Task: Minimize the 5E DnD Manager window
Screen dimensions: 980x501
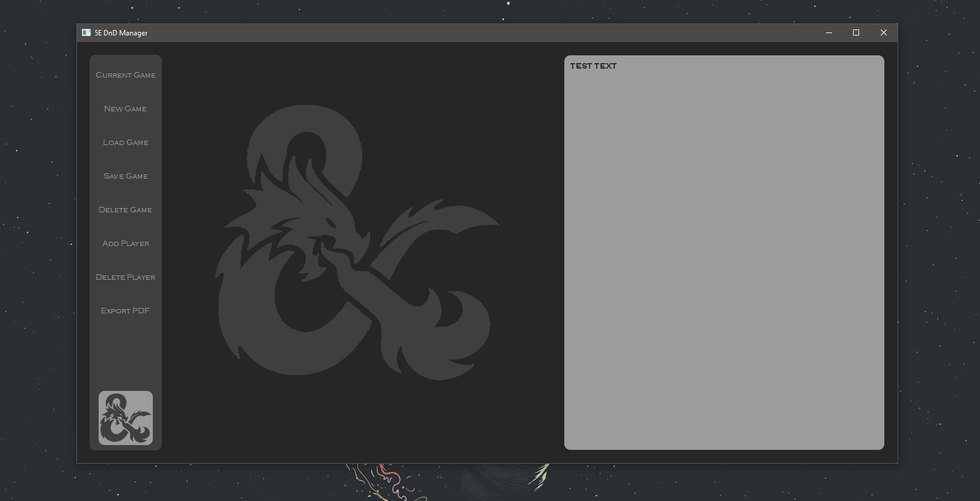Action: 828,33
